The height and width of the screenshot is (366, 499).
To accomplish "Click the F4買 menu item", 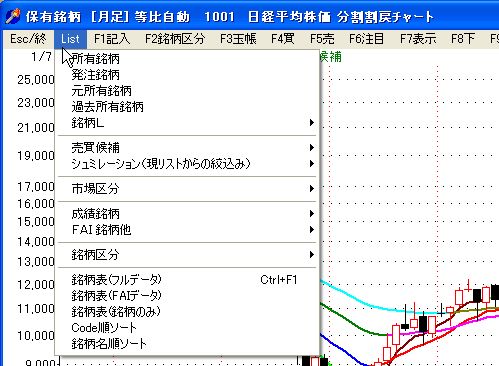I will click(x=283, y=39).
